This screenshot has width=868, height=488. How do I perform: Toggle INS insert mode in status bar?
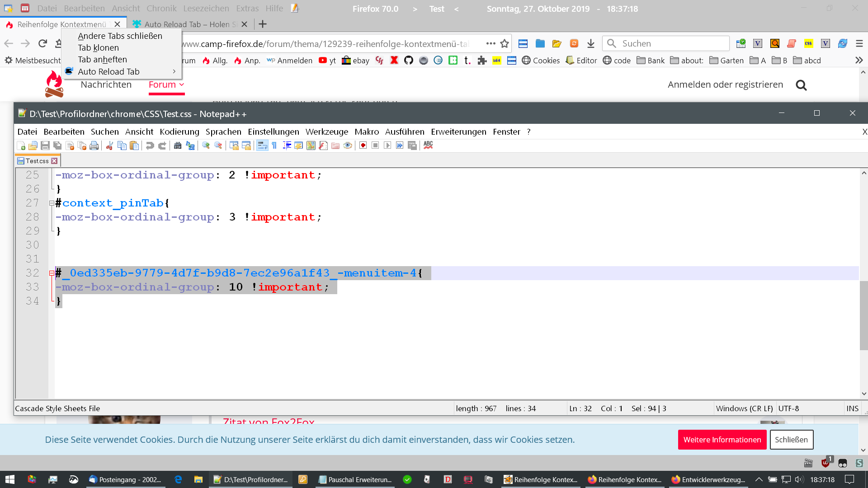(852, 408)
